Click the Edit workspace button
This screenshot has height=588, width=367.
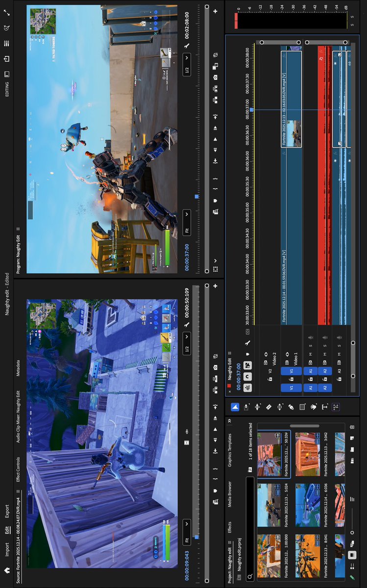tap(7, 531)
